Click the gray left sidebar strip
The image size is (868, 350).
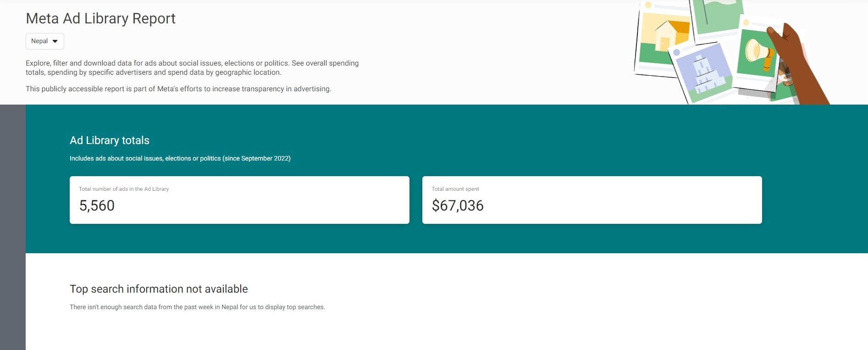[x=12, y=227]
